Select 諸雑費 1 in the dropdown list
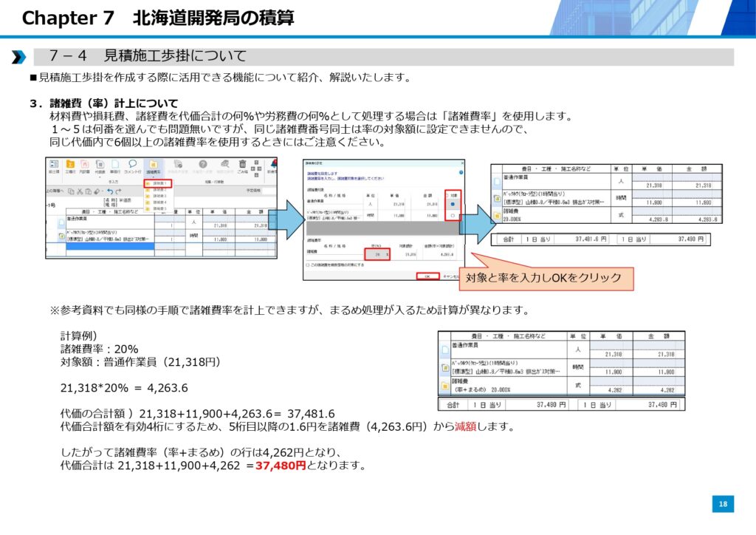756x535 pixels. tap(159, 183)
